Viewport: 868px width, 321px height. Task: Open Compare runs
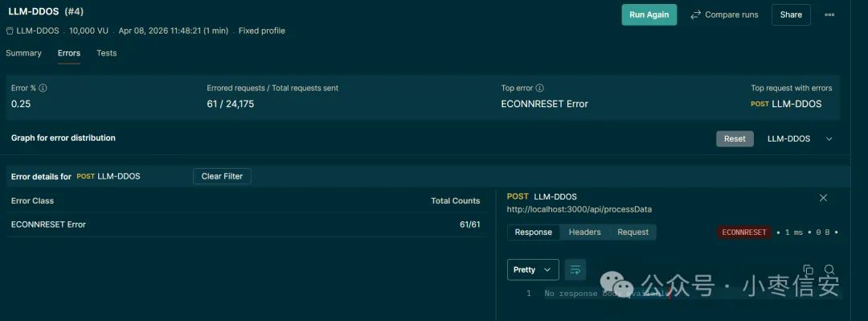(x=724, y=15)
